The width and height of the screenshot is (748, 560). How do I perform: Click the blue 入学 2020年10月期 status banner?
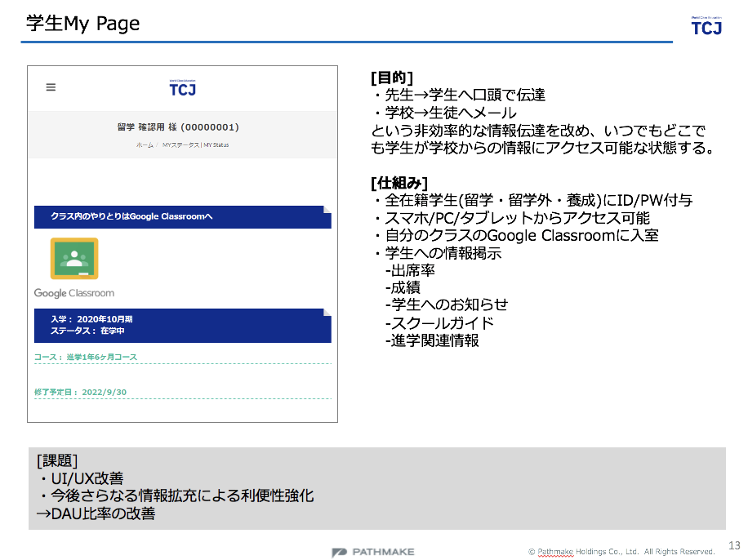pyautogui.click(x=181, y=325)
